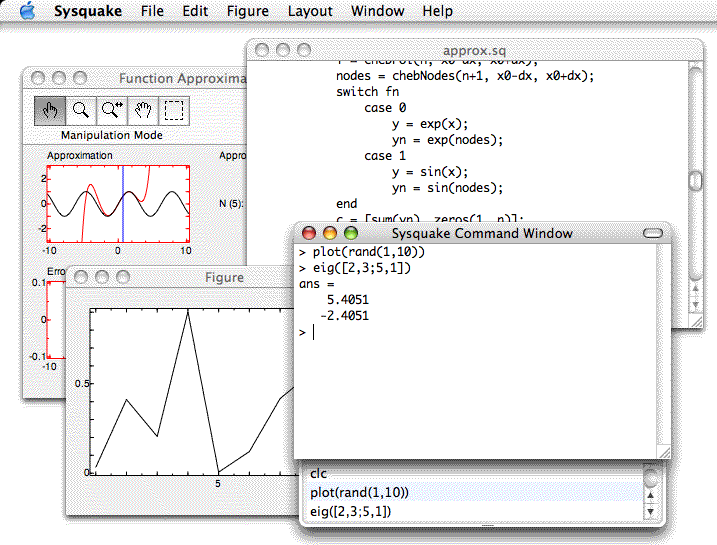Open the Apple menu
The height and width of the screenshot is (545, 717).
(x=28, y=11)
